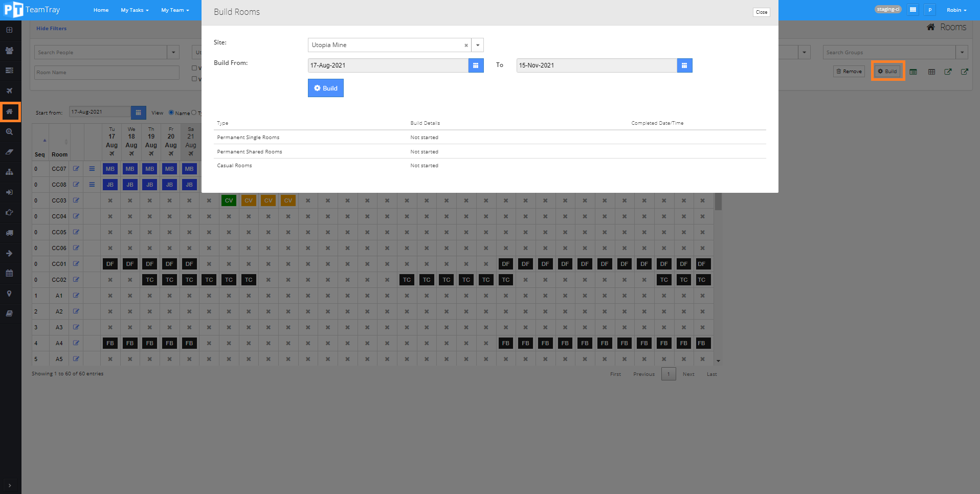This screenshot has width=980, height=494.
Task: Open the people group icon in sidebar
Action: click(x=10, y=51)
